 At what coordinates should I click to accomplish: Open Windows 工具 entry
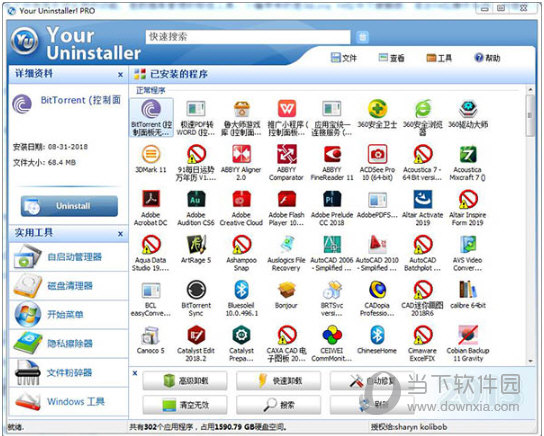click(x=68, y=402)
